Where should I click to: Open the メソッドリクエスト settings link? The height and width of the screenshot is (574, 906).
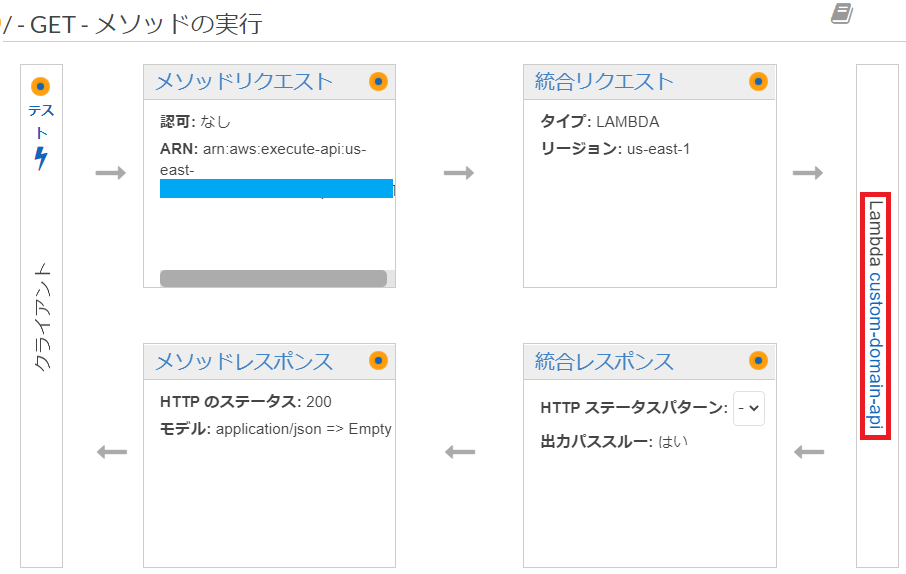click(x=244, y=82)
